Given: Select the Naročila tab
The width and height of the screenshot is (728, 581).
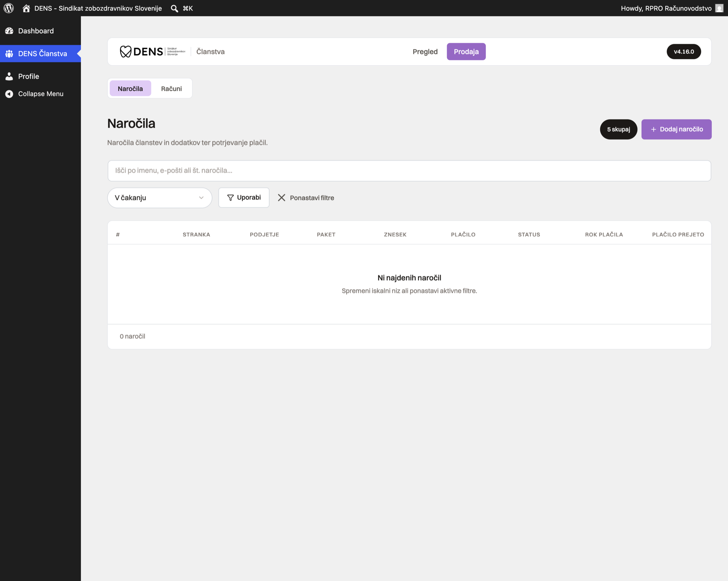Looking at the screenshot, I should pyautogui.click(x=130, y=88).
